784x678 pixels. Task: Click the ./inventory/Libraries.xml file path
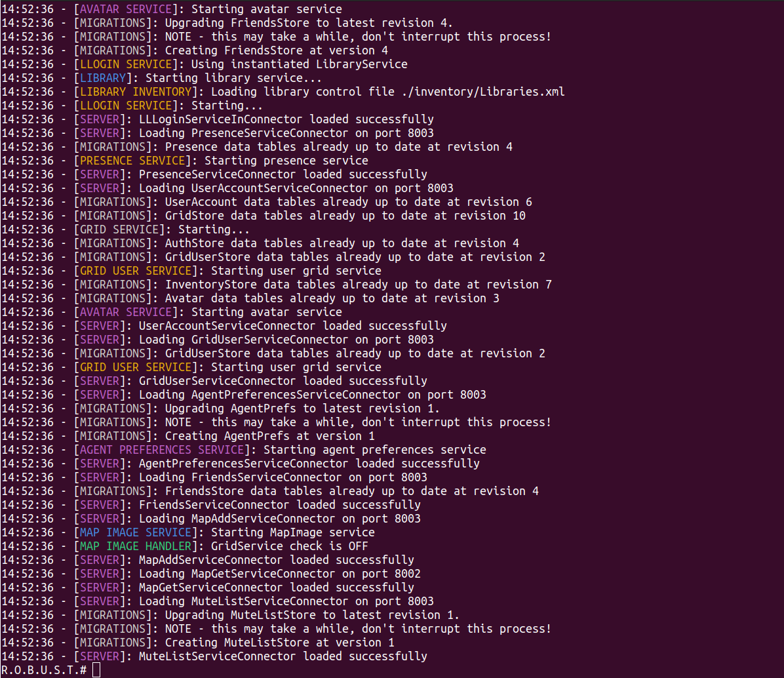click(483, 92)
